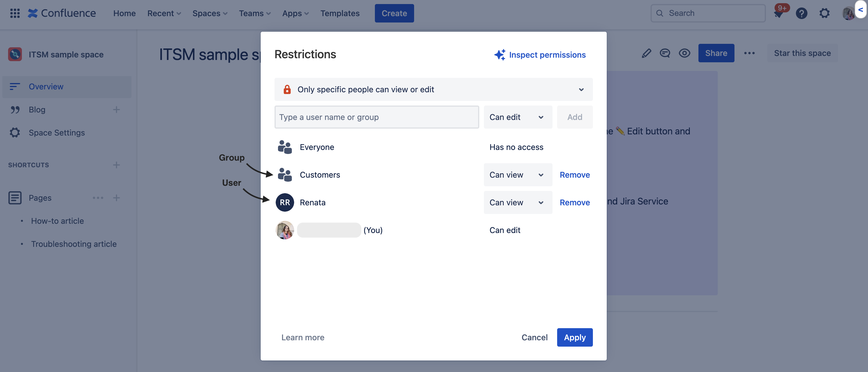Image resolution: width=868 pixels, height=372 pixels.
Task: Click the Space Settings gear icon
Action: click(x=15, y=132)
